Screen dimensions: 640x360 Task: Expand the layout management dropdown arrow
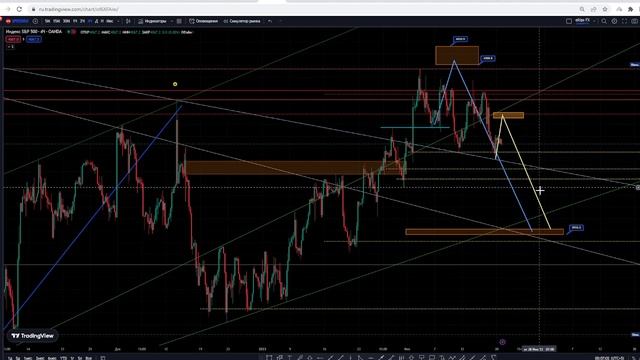[594, 21]
